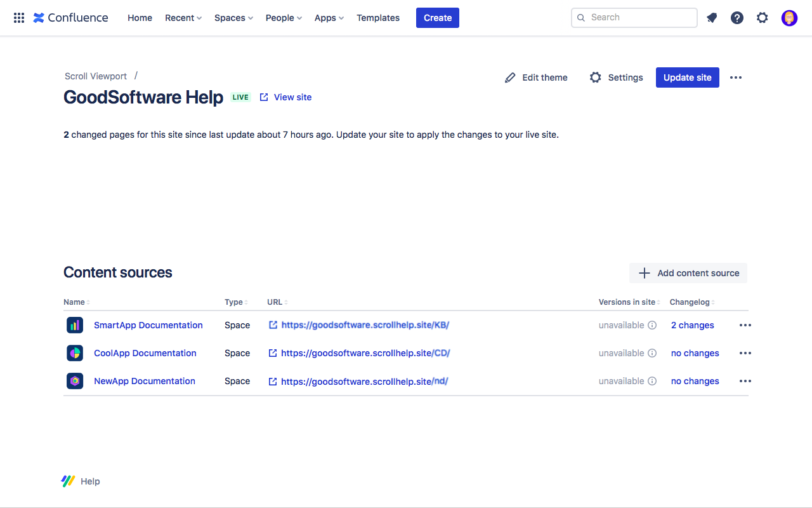812x508 pixels.
Task: Click unavailable text in CoolApp row
Action: [621, 353]
